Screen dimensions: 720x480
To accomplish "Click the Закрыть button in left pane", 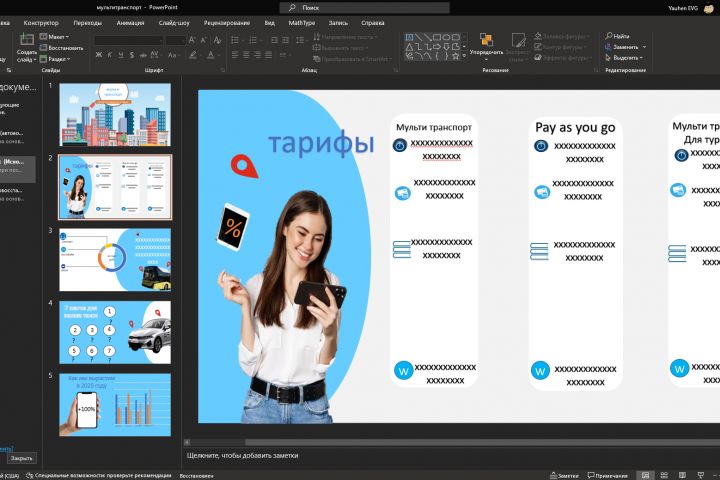I will click(x=21, y=458).
